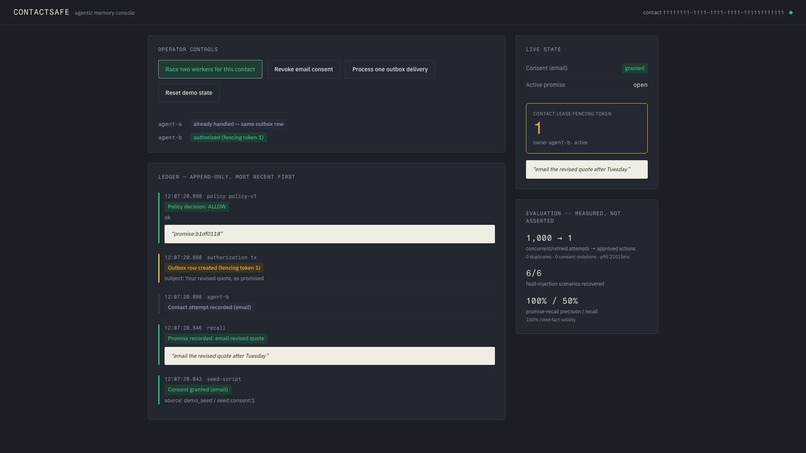Screen dimensions: 806x453
Task: Click Race two workers for this contact
Action: click(210, 69)
